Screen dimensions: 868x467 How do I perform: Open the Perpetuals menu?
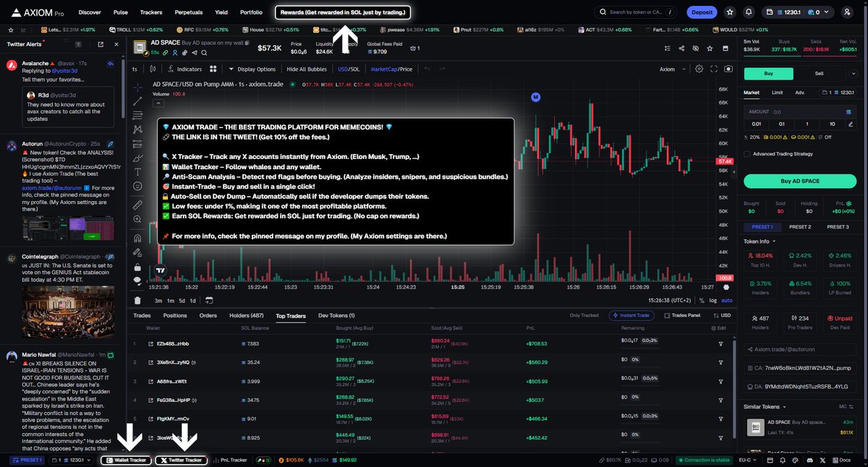point(188,12)
